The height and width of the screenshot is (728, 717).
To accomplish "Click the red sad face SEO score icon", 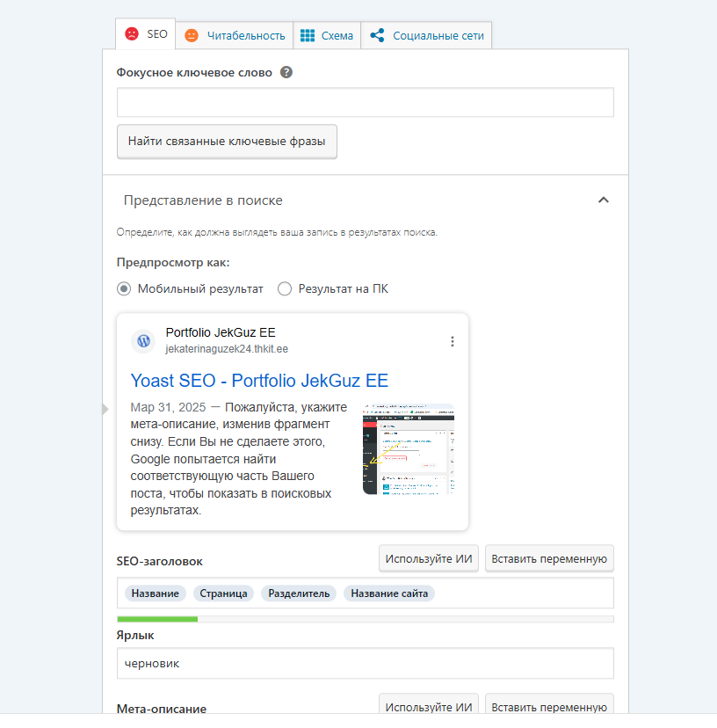I will coord(132,34).
